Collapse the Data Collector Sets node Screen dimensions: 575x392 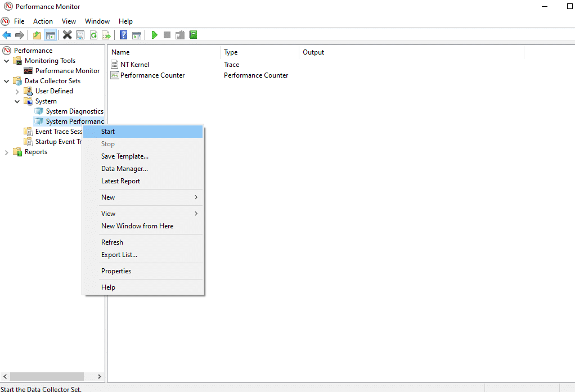[6, 81]
